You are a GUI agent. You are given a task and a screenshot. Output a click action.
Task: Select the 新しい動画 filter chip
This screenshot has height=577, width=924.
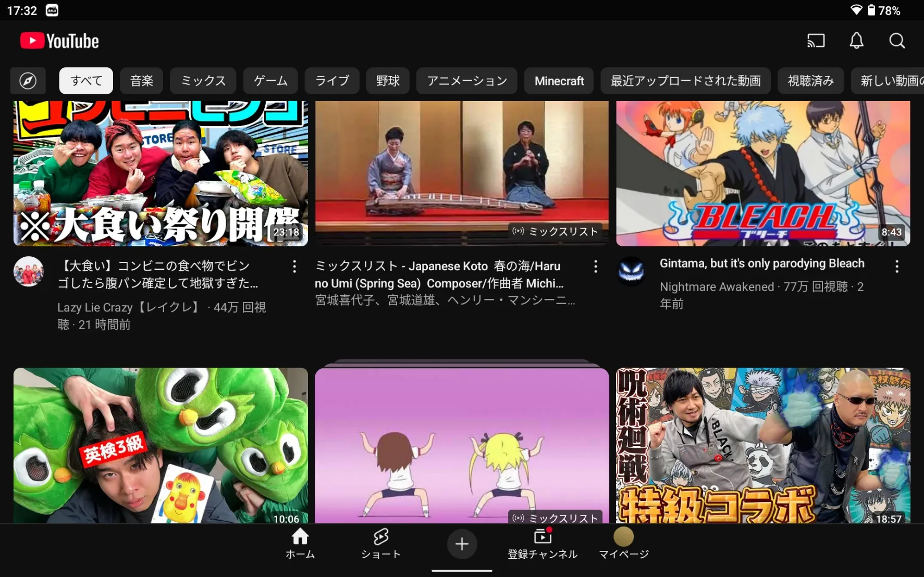point(888,81)
